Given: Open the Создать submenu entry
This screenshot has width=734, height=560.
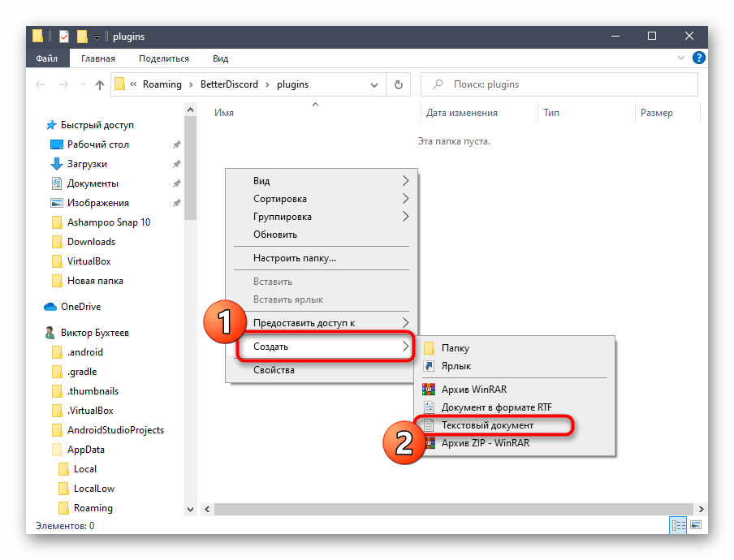Looking at the screenshot, I should click(322, 347).
